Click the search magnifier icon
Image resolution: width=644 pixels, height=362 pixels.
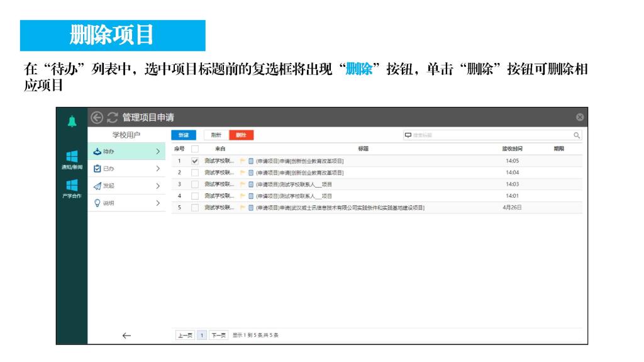(x=576, y=135)
